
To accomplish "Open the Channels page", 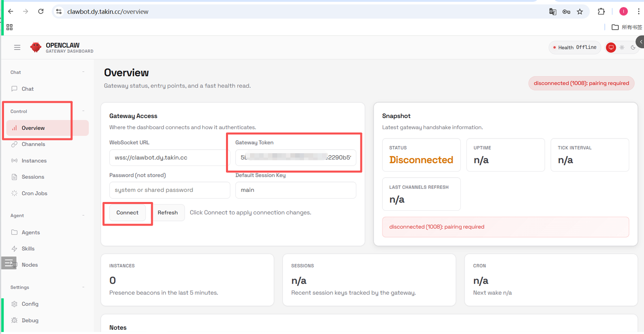I will (33, 144).
